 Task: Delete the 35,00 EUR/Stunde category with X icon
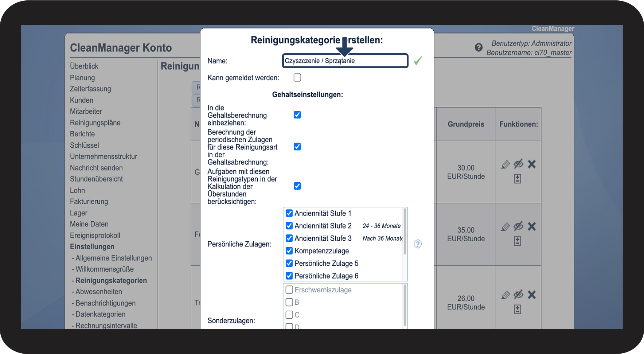pos(532,226)
